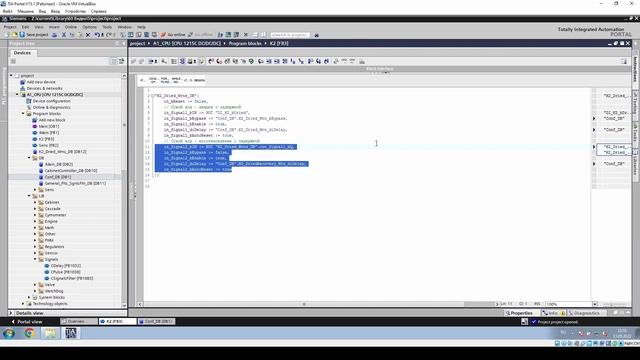This screenshot has height=360, width=640.
Task: Collapse the Signals folder
Action: [x=36, y=259]
